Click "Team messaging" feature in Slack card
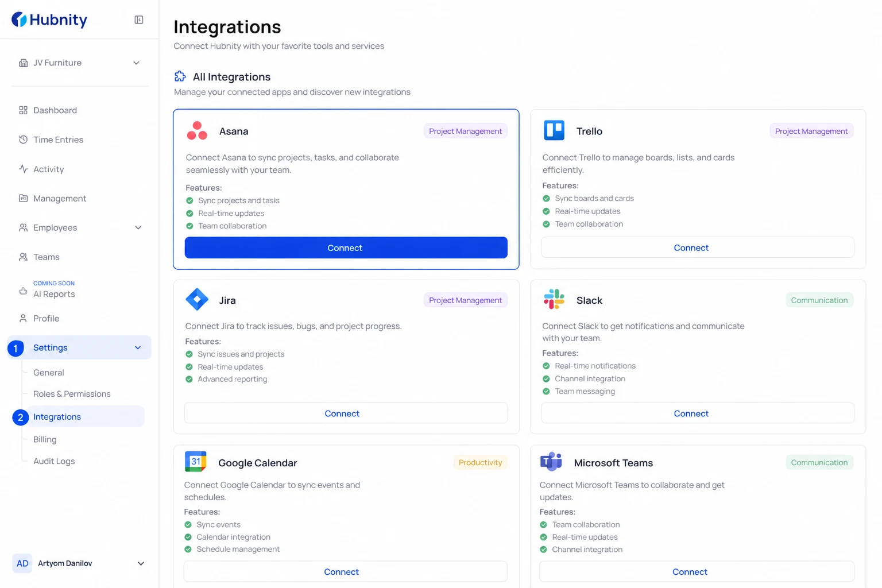The image size is (882, 588). [x=585, y=391]
